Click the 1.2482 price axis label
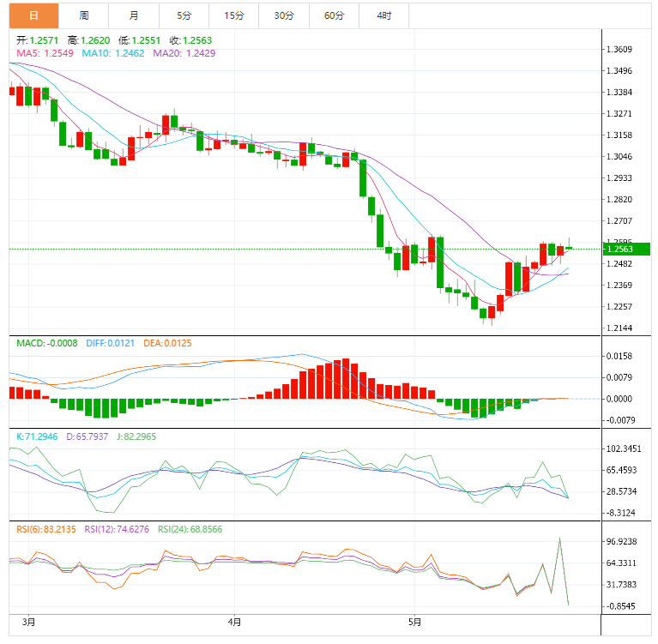This screenshot has width=658, height=644. point(619,264)
